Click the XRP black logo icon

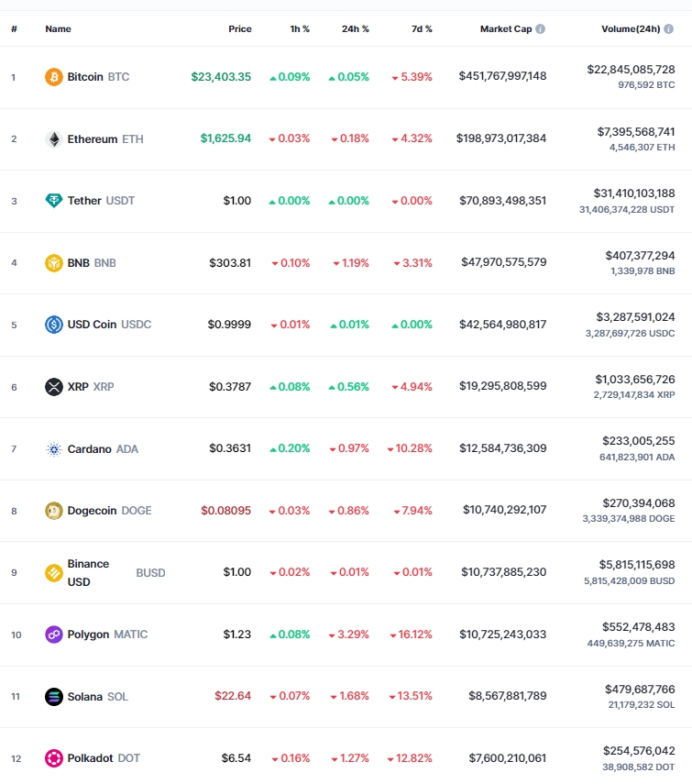click(x=54, y=387)
